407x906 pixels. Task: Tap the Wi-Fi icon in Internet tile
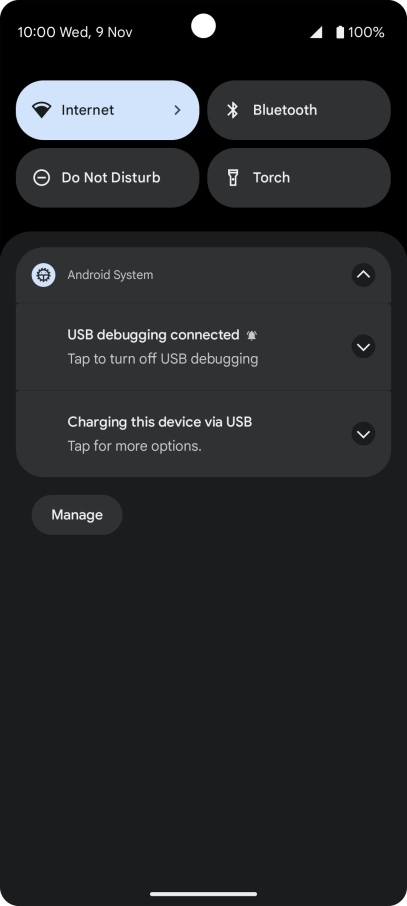coord(42,110)
